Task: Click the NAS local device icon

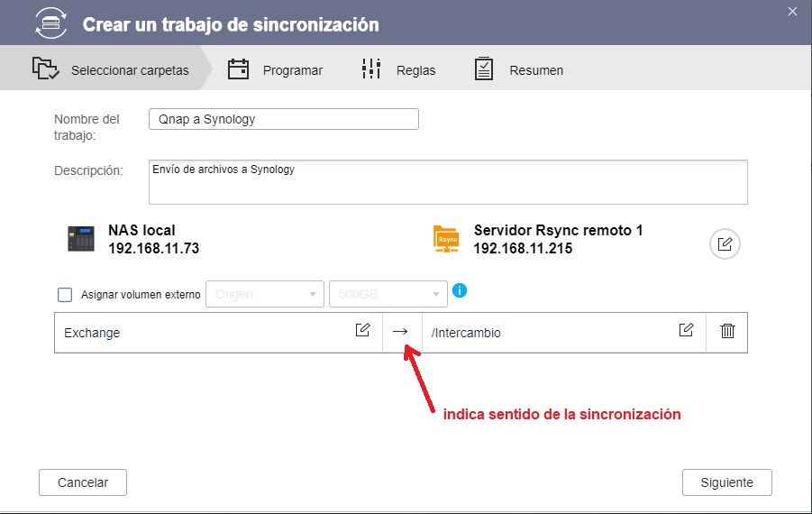Action: point(81,239)
